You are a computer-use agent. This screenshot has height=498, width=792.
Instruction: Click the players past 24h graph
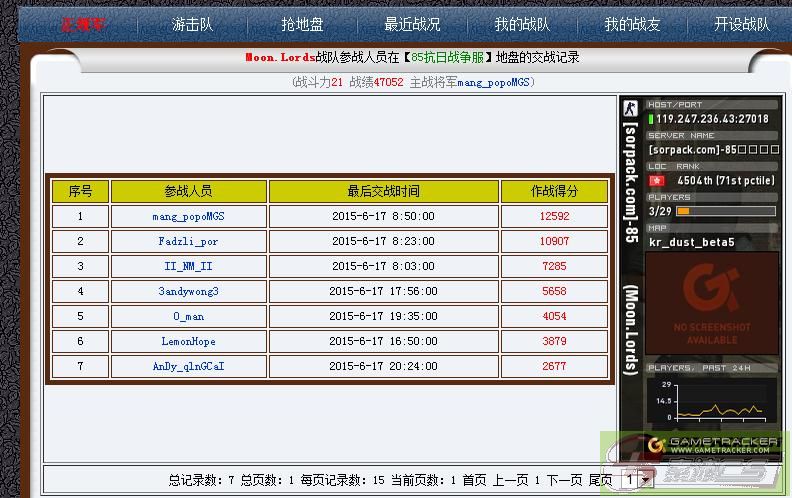(x=712, y=402)
